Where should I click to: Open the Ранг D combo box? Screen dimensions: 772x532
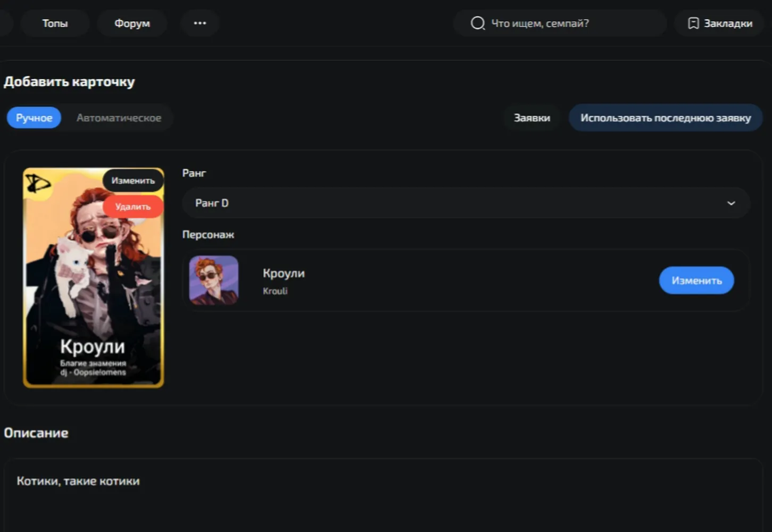(466, 203)
